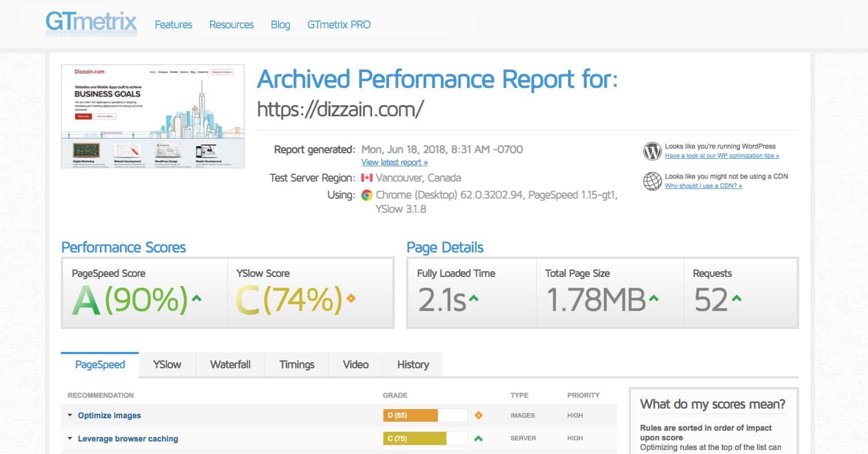The width and height of the screenshot is (868, 454).
Task: Click the Performance Scores heading
Action: pyautogui.click(x=124, y=247)
